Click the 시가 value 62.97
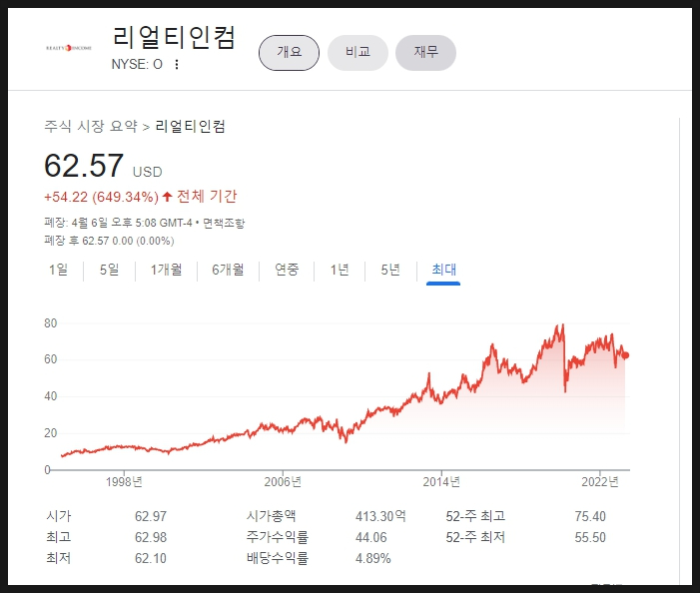This screenshot has width=700, height=593. click(x=151, y=516)
